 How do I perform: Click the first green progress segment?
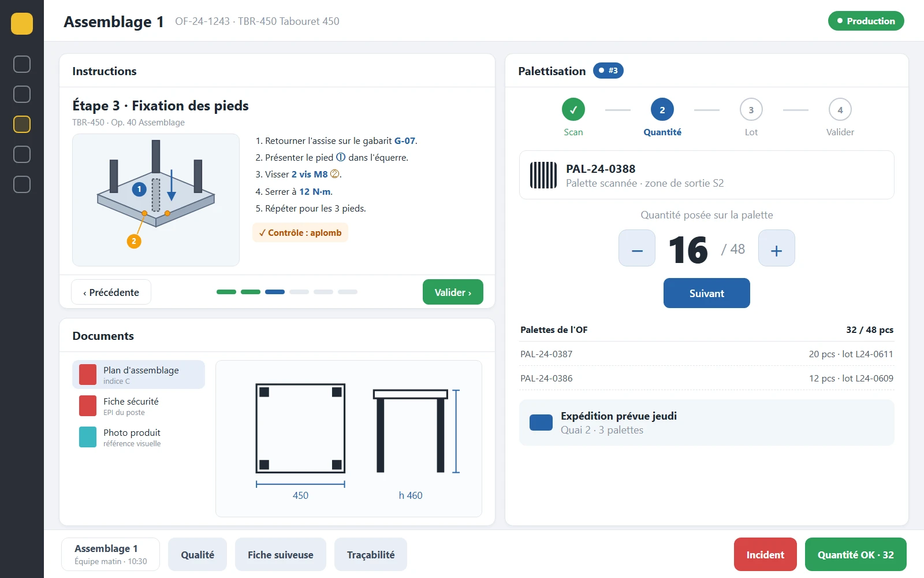tap(226, 292)
